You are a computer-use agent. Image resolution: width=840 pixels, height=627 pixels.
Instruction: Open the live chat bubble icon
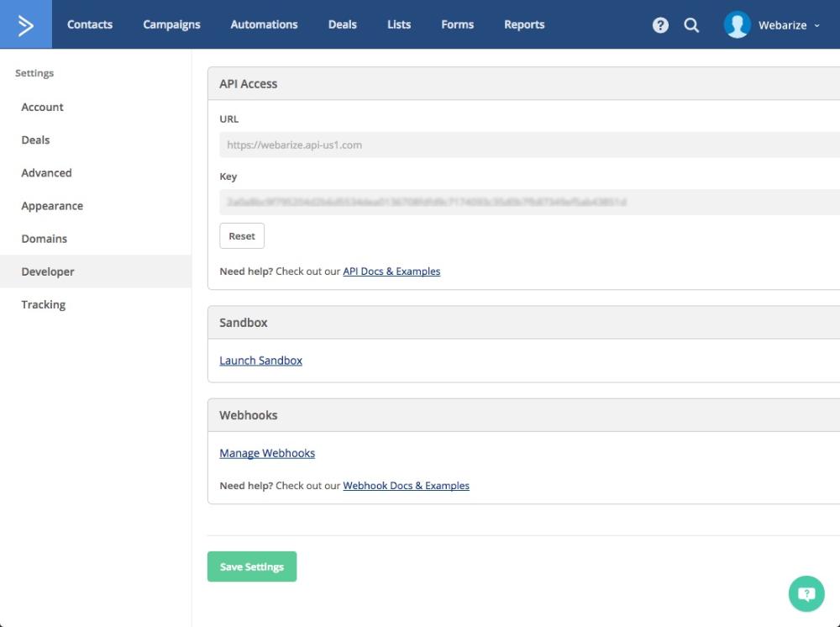click(806, 593)
